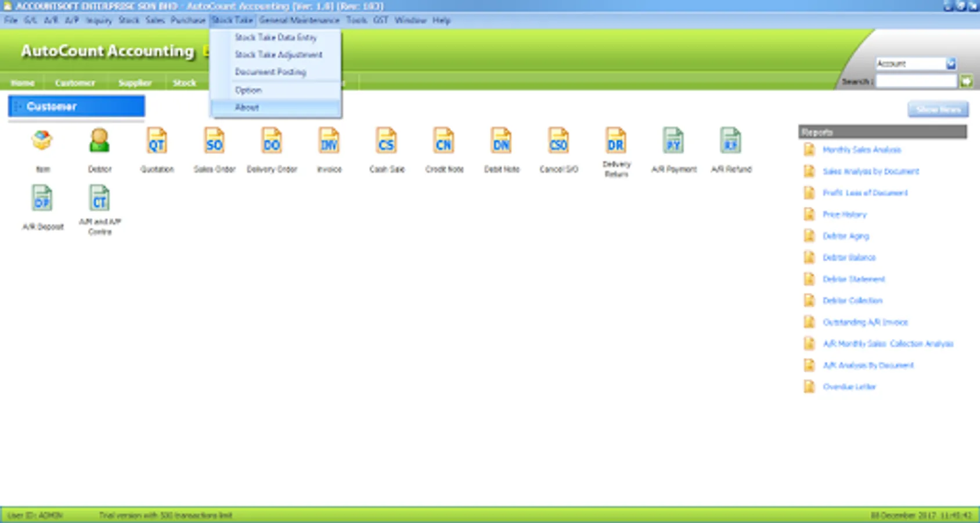Screen dimensions: 980x523
Task: Open the File menu
Action: coord(11,20)
